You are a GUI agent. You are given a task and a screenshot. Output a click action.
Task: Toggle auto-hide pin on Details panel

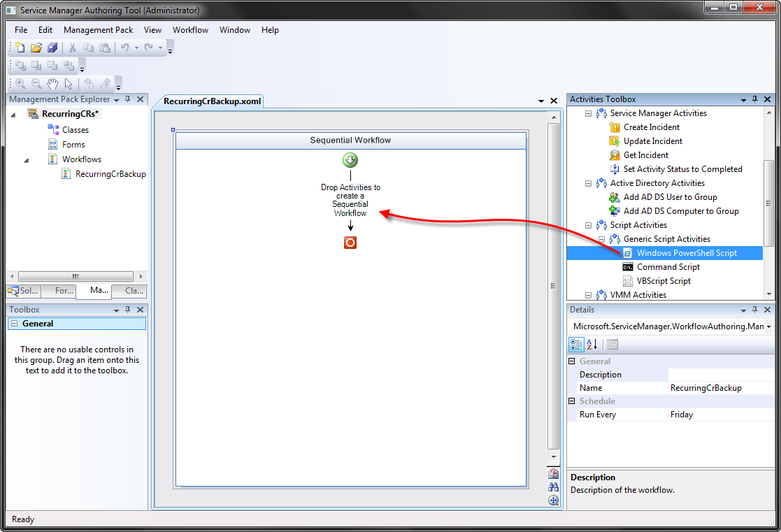pos(754,309)
